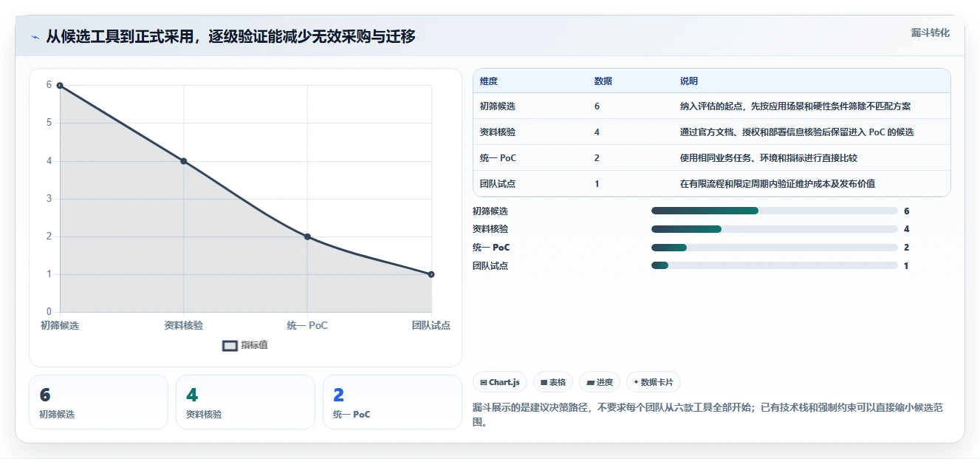The image size is (980, 459).
Task: Click the 资料核验 progress bar label
Action: [x=490, y=229]
